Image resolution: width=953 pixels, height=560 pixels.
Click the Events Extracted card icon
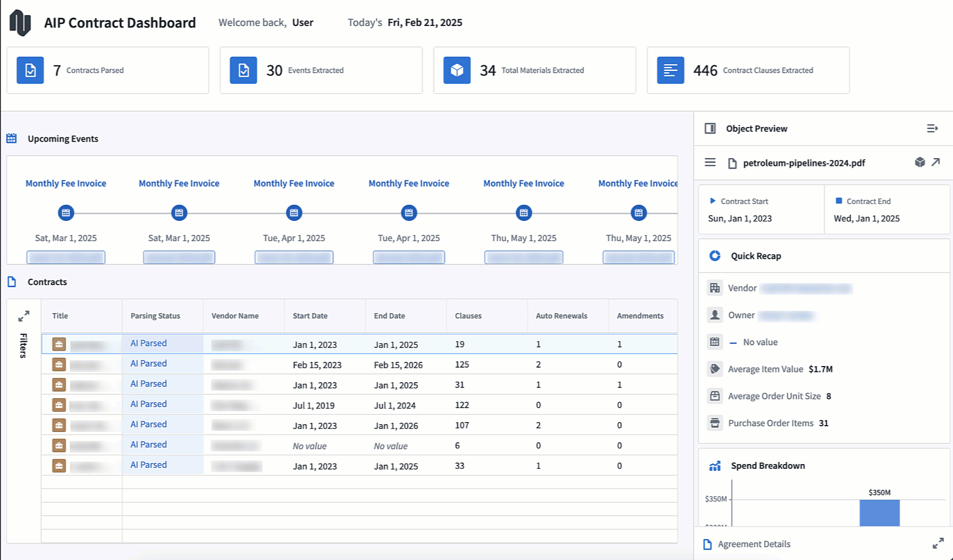(x=243, y=70)
